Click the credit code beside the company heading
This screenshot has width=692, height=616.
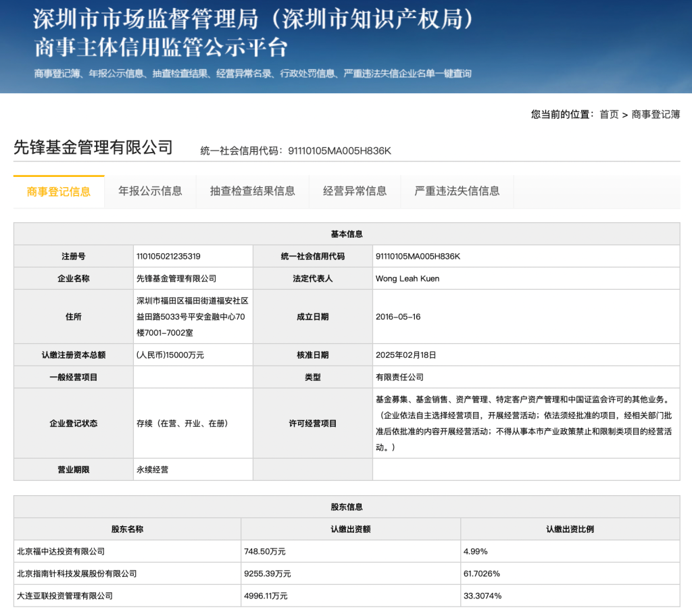coord(339,151)
